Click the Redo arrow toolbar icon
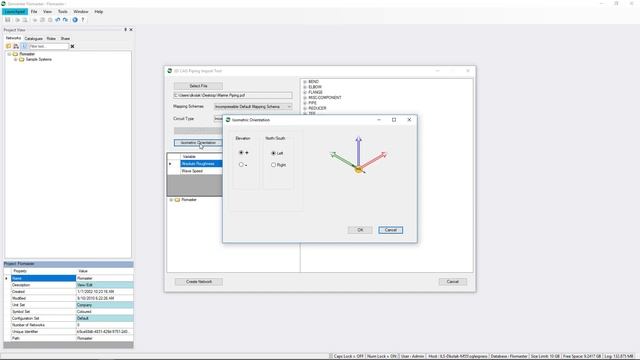Screen dimensions: 640x360 [x=65, y=20]
